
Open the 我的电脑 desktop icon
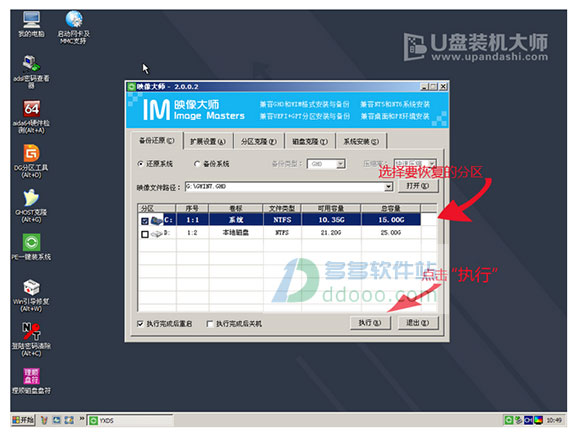(31, 24)
